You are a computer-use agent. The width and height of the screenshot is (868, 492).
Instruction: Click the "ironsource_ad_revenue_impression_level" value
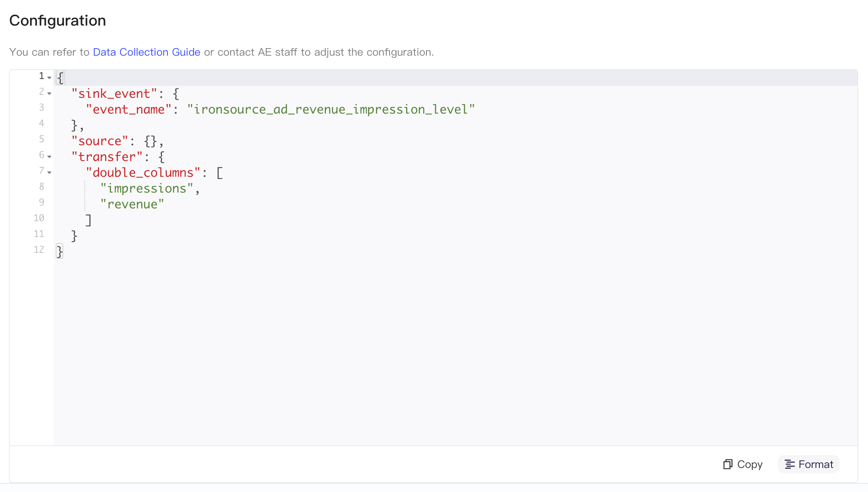331,109
